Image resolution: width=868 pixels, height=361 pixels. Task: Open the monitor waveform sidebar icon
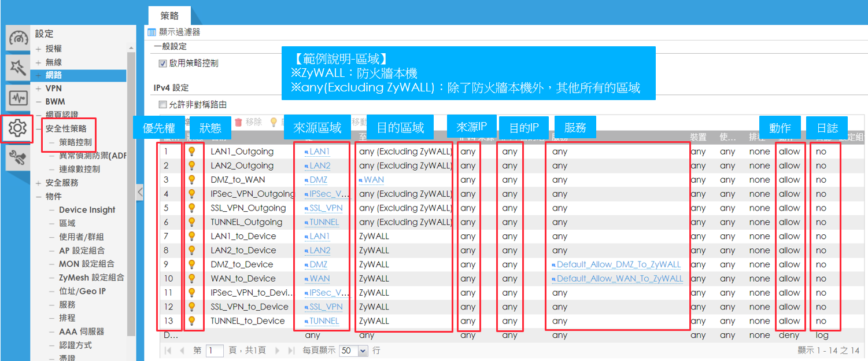click(19, 98)
